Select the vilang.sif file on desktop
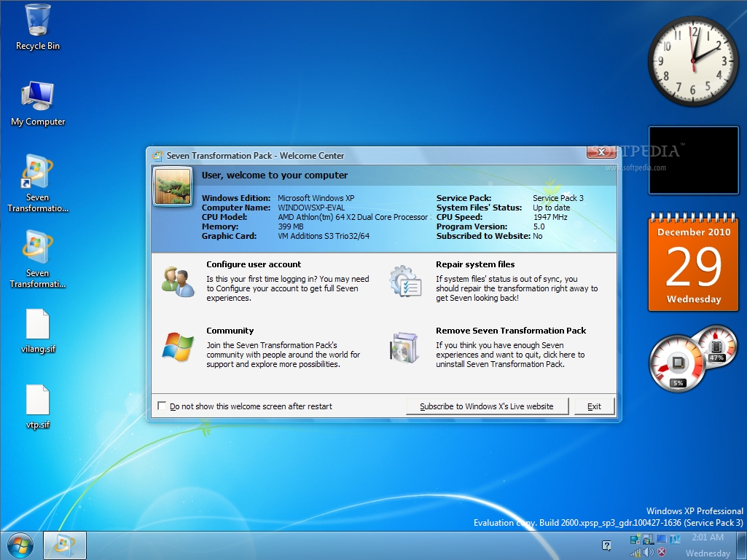The height and width of the screenshot is (560, 747). click(x=38, y=325)
